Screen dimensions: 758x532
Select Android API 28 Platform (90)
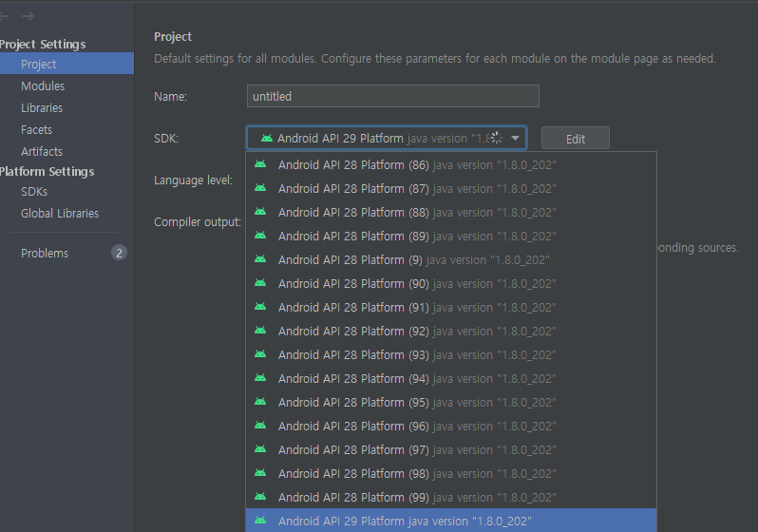[x=451, y=283]
